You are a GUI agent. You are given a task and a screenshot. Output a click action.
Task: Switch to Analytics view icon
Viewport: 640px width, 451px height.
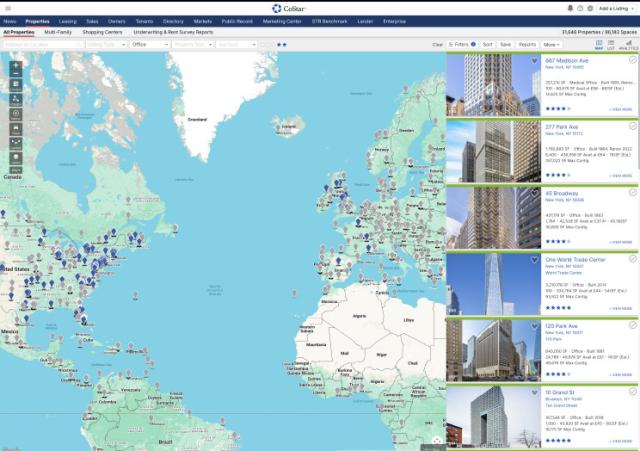point(629,44)
